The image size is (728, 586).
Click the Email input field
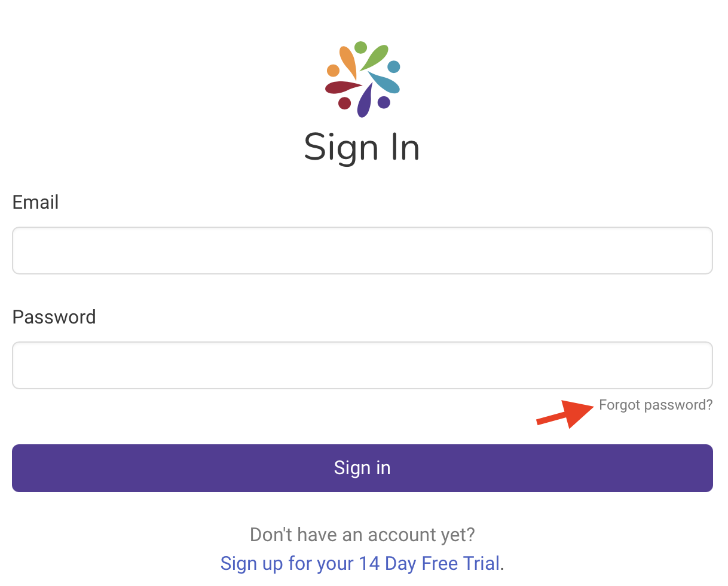362,251
